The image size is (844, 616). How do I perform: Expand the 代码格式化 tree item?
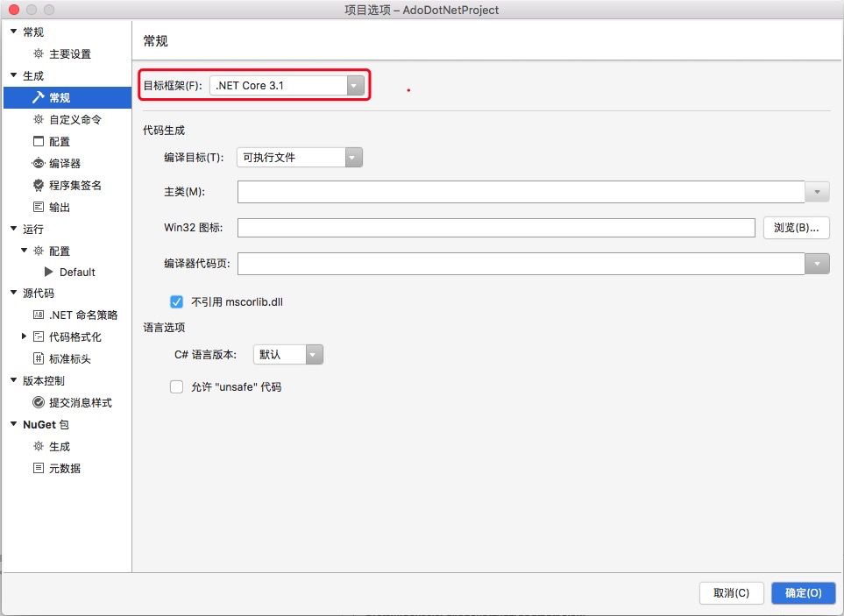(24, 336)
